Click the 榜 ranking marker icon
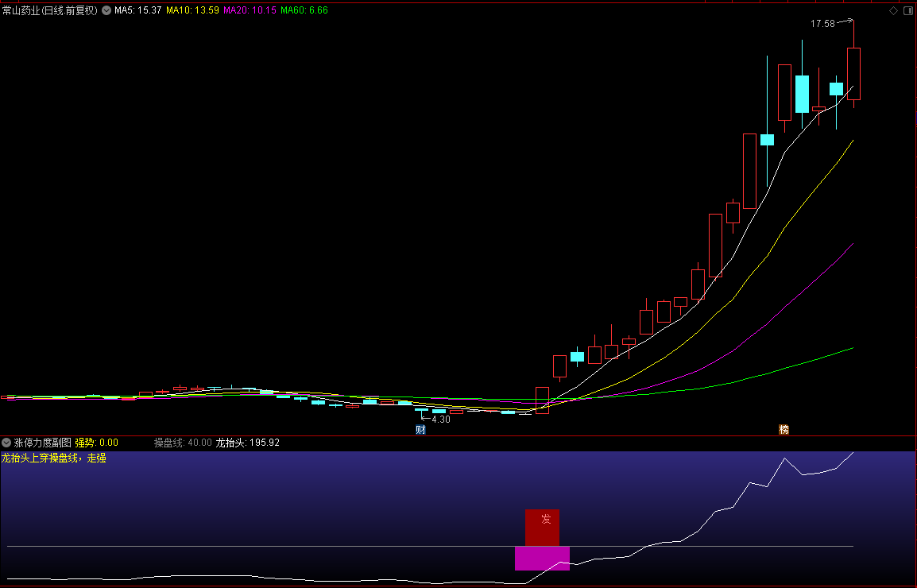This screenshot has width=917, height=588. pyautogui.click(x=784, y=429)
